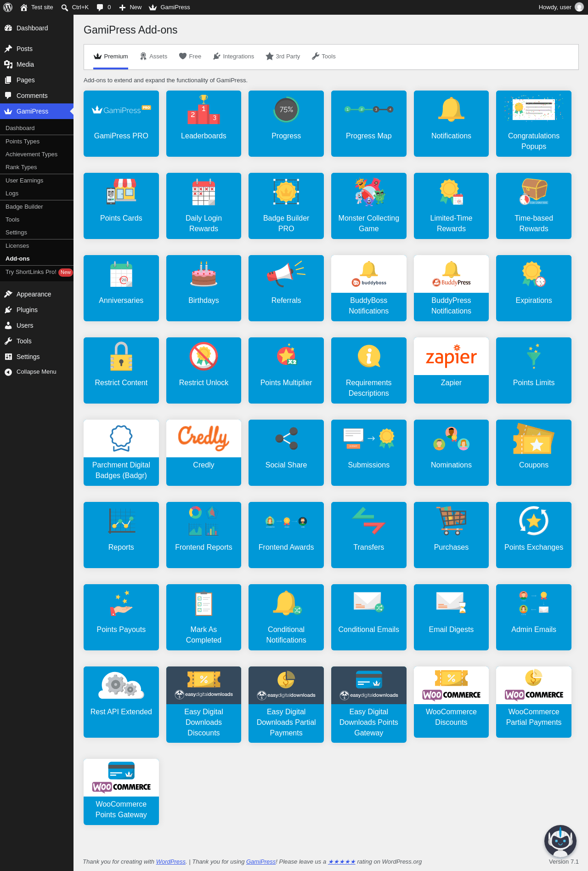The image size is (588, 871).
Task: Click the Points Limits funnel icon
Action: click(534, 356)
